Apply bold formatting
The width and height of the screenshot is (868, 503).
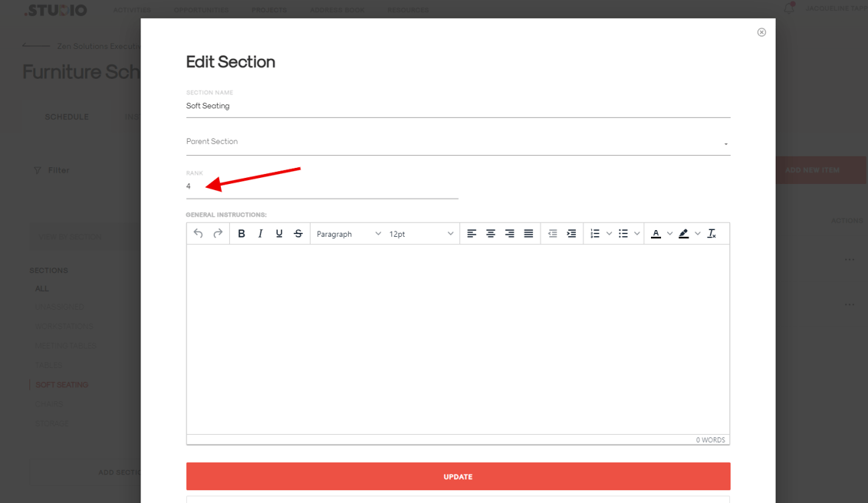242,233
